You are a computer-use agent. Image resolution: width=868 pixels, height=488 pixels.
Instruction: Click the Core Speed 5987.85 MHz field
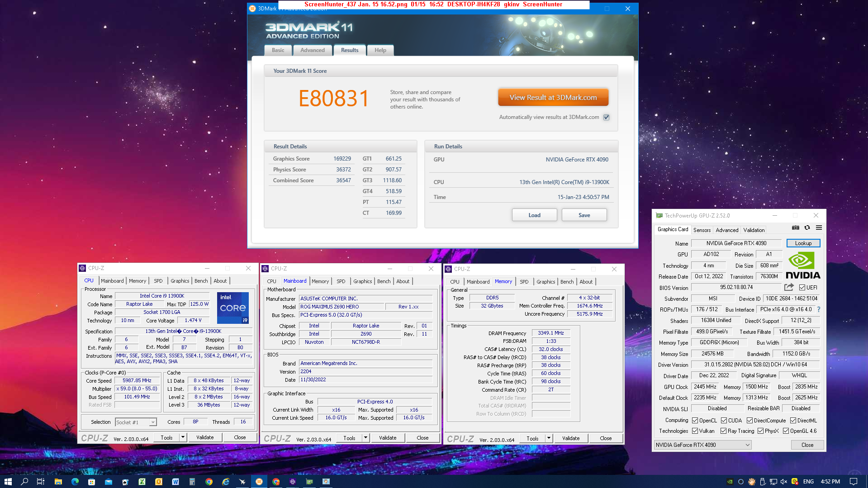137,381
